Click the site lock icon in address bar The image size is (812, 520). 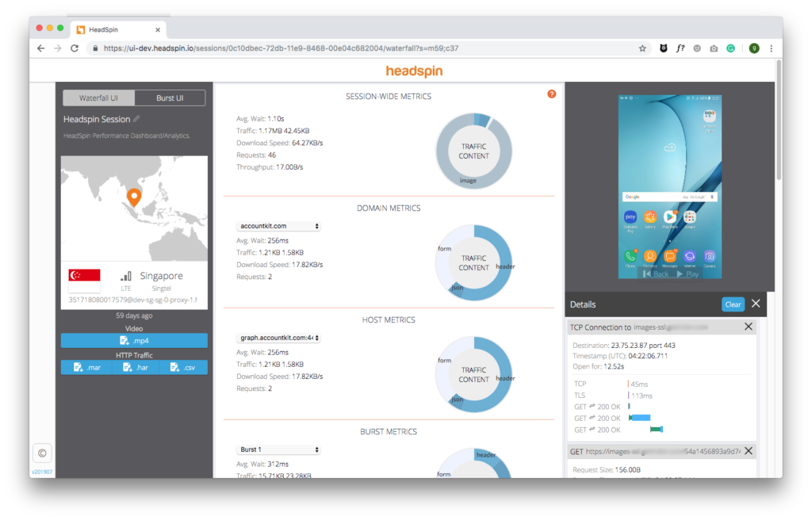pyautogui.click(x=95, y=48)
